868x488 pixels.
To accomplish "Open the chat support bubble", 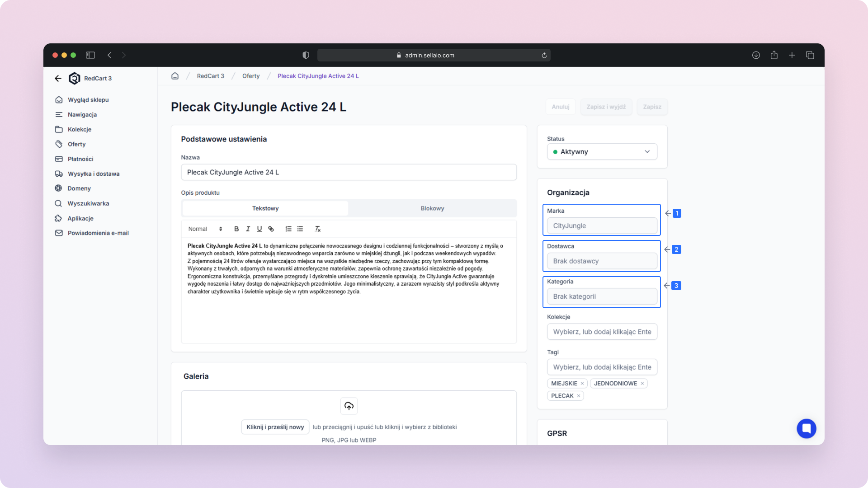I will coord(806,428).
